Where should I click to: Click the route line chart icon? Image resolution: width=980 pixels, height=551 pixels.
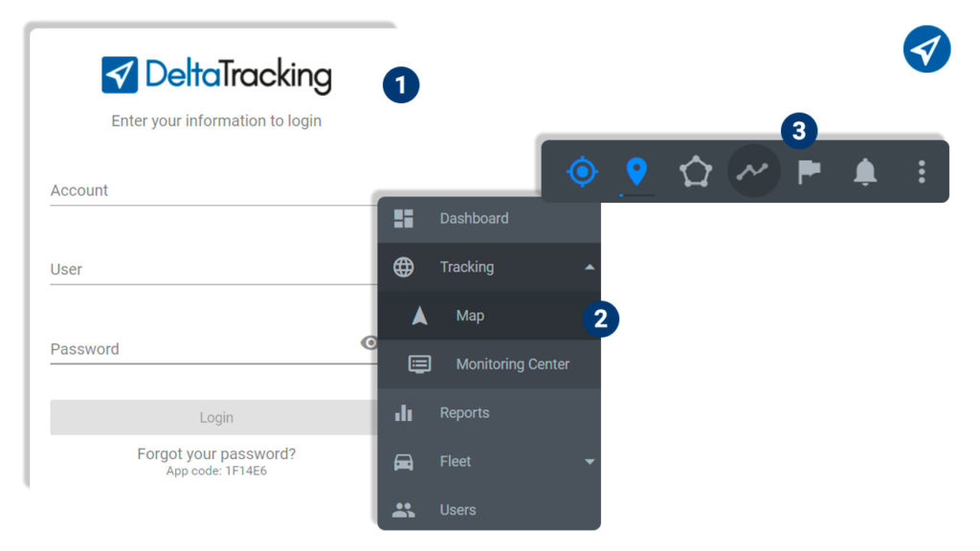click(753, 170)
